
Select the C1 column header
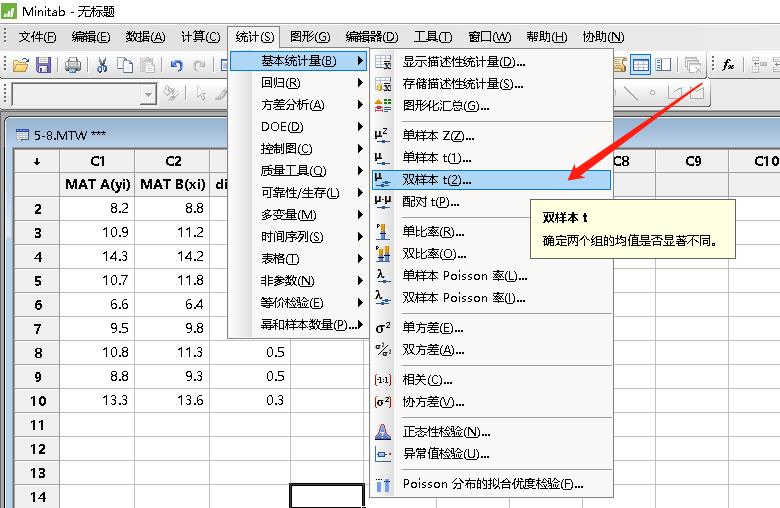[97, 161]
